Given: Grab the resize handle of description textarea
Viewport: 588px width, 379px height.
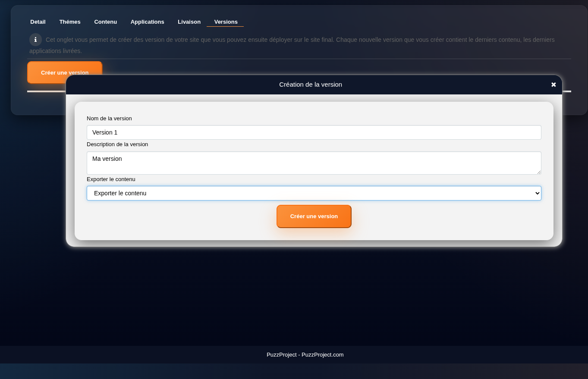Looking at the screenshot, I should [539, 172].
